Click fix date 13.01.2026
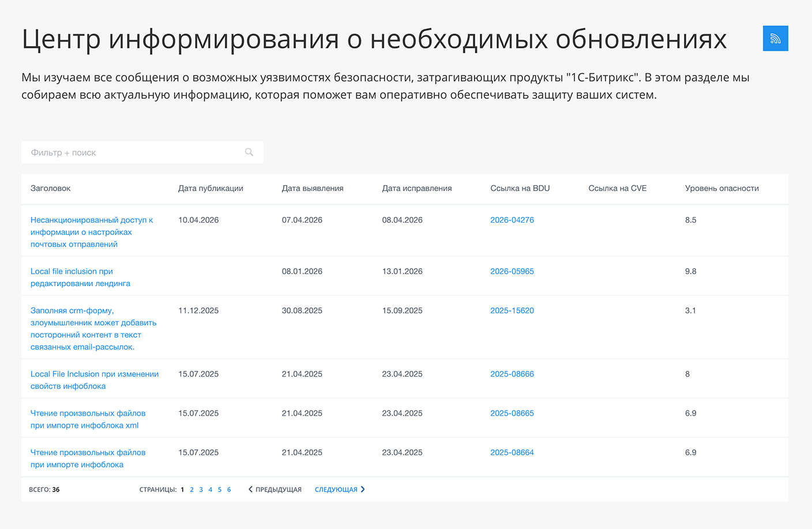The width and height of the screenshot is (812, 529). point(403,271)
